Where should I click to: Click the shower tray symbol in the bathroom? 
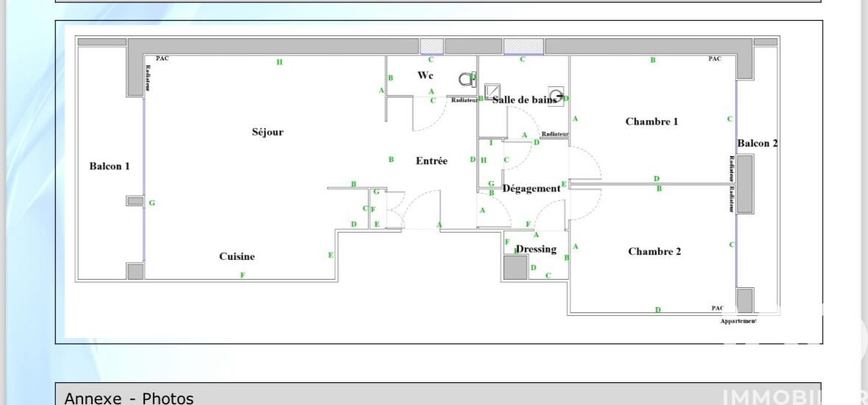pos(492,91)
